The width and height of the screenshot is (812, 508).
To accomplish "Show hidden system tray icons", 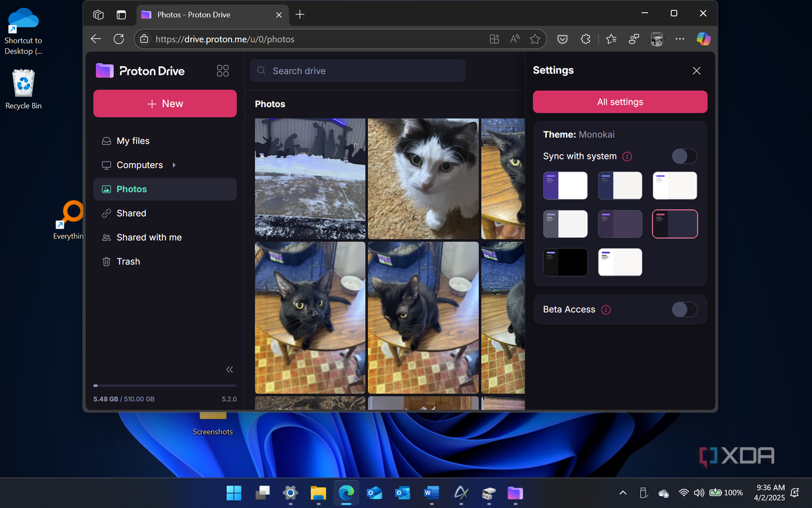I will 623,493.
